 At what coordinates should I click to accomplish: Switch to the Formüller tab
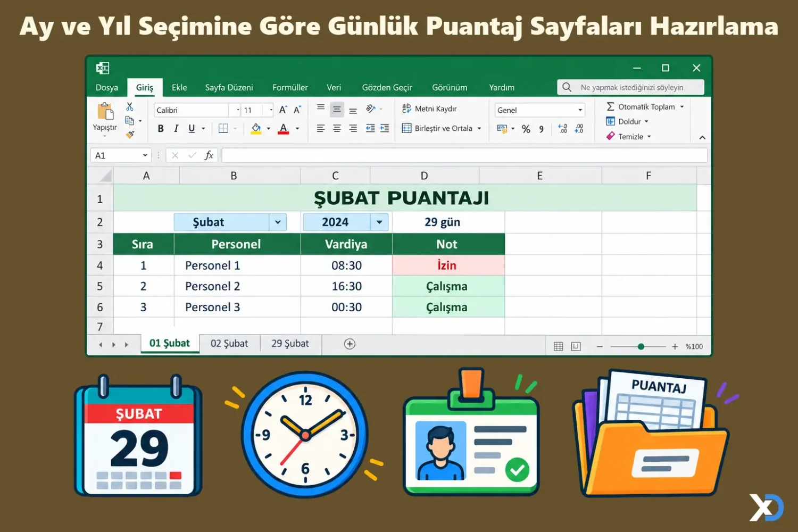290,87
